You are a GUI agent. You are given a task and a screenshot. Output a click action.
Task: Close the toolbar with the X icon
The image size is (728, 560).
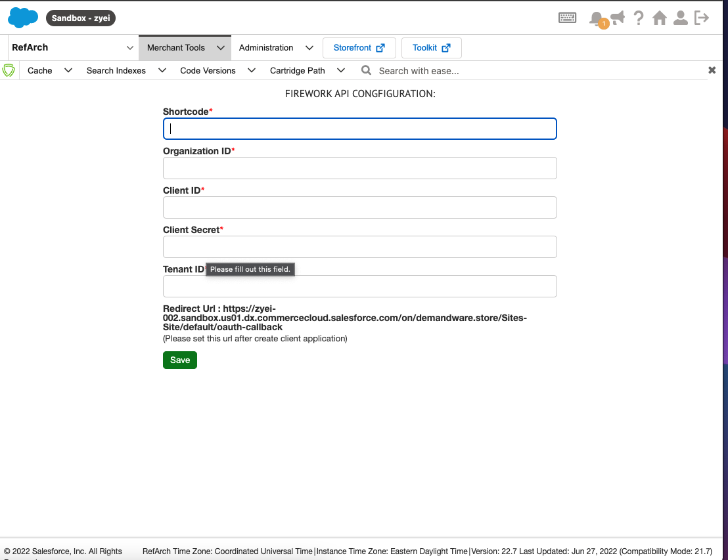point(712,70)
